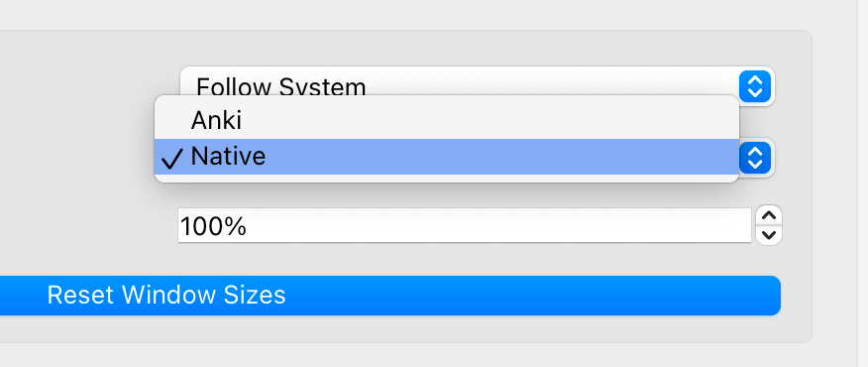
Task: Click into the 100% size field
Action: click(x=464, y=225)
